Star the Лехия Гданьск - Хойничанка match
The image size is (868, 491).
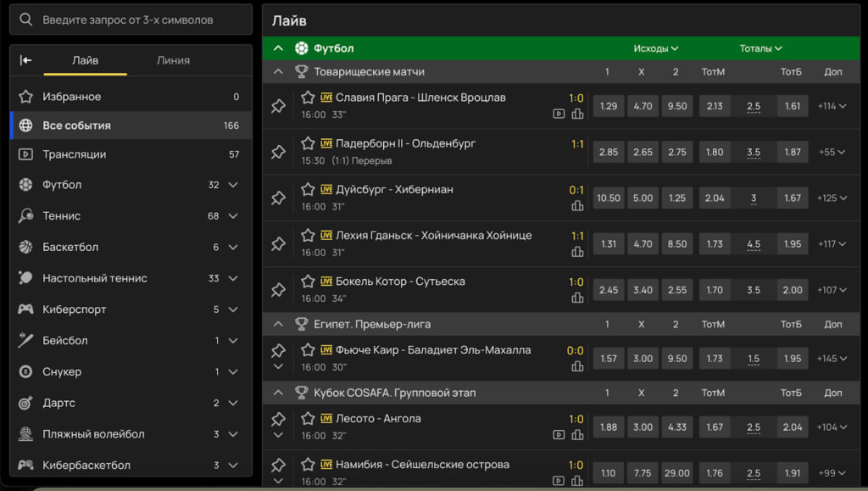308,235
